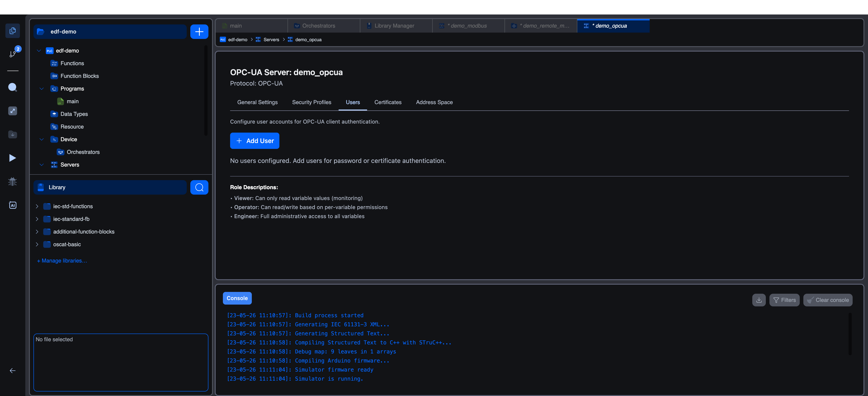Collapse the Programs tree node

click(x=41, y=89)
